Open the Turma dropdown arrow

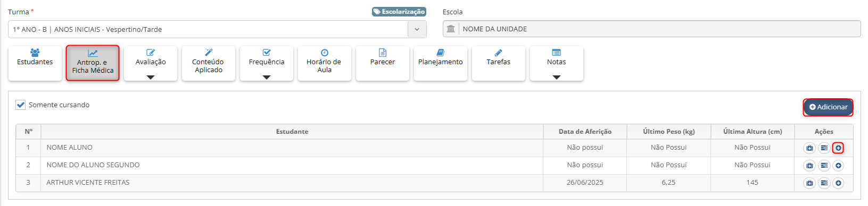tap(417, 29)
